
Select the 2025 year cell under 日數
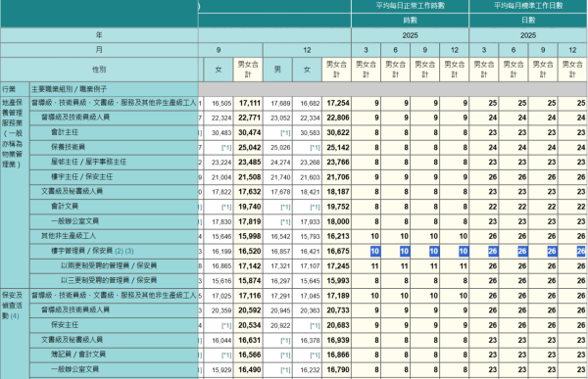(528, 35)
